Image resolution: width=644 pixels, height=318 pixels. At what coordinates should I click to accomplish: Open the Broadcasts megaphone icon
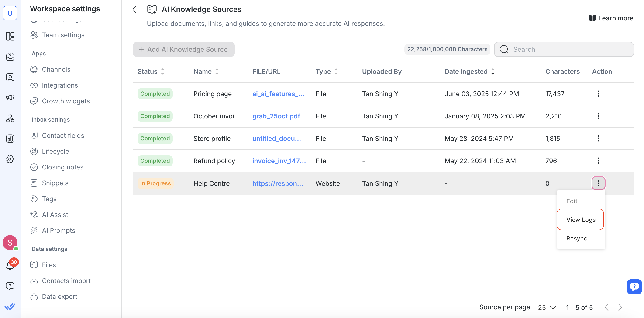click(10, 97)
